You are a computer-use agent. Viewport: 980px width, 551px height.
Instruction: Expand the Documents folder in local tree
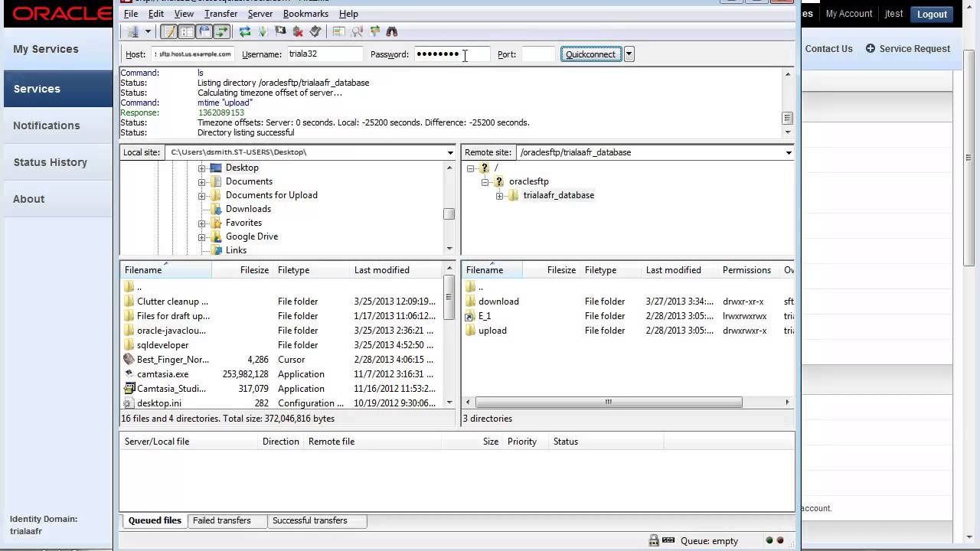tap(202, 181)
